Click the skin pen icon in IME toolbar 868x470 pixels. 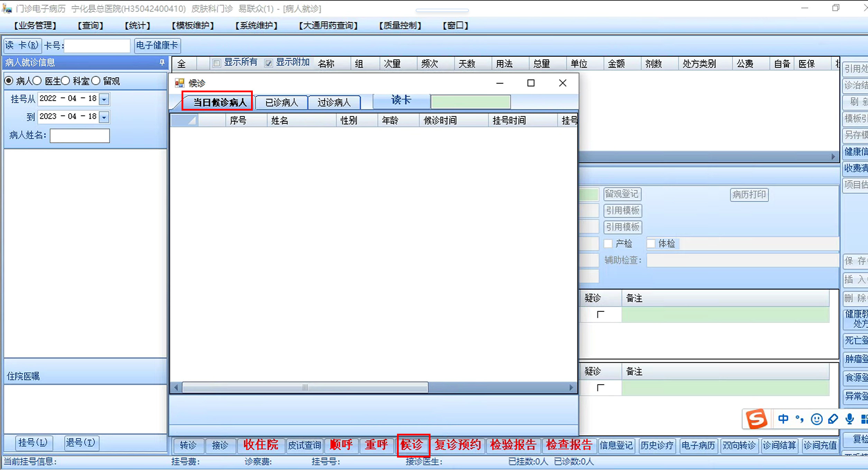click(x=833, y=419)
